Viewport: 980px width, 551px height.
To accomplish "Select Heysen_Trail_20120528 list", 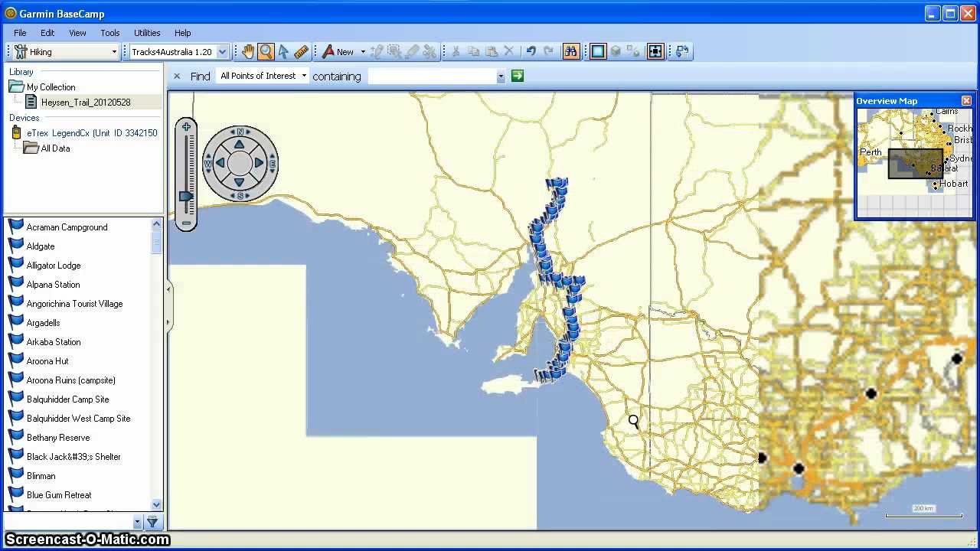I will pyautogui.click(x=86, y=102).
